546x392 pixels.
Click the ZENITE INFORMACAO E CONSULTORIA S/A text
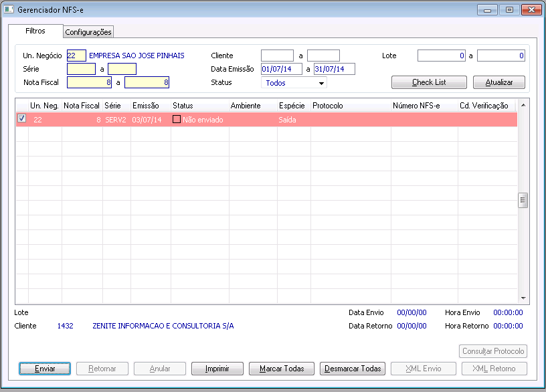pos(163,326)
